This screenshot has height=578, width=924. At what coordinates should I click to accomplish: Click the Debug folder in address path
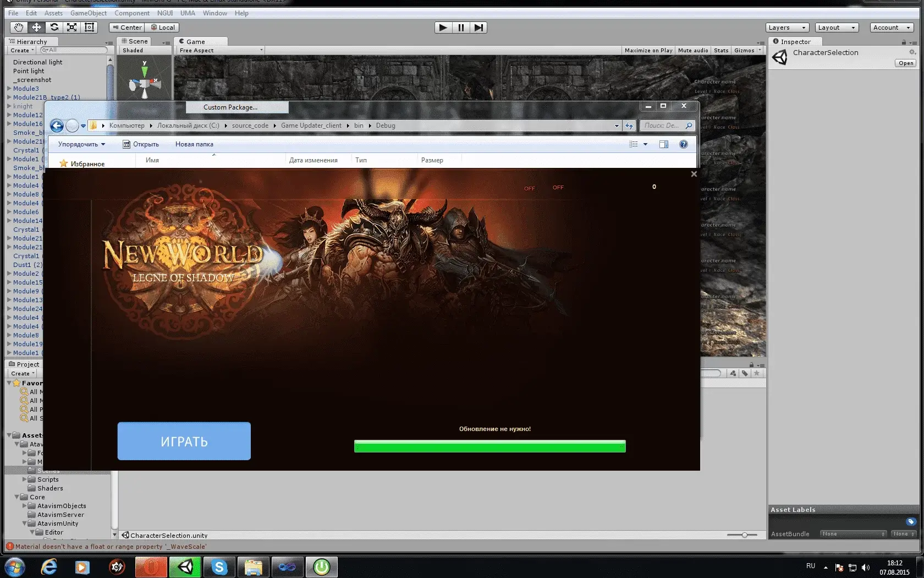click(x=386, y=126)
